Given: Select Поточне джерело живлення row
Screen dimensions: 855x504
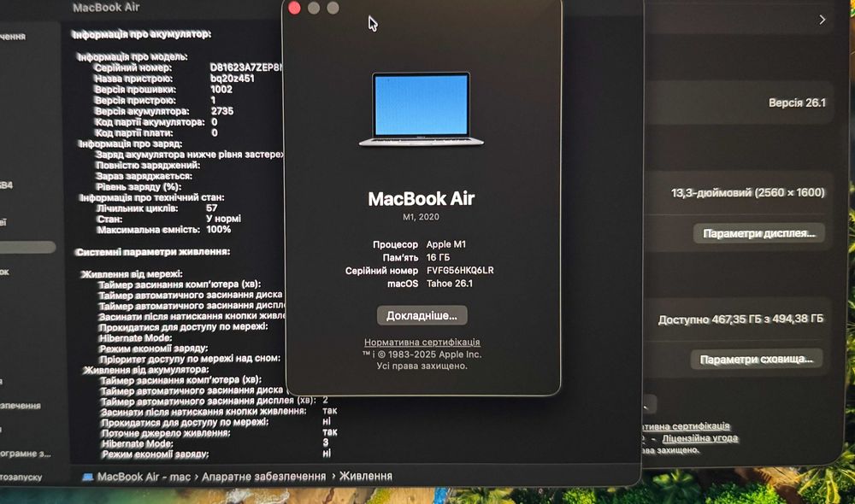Looking at the screenshot, I should click(x=219, y=432).
